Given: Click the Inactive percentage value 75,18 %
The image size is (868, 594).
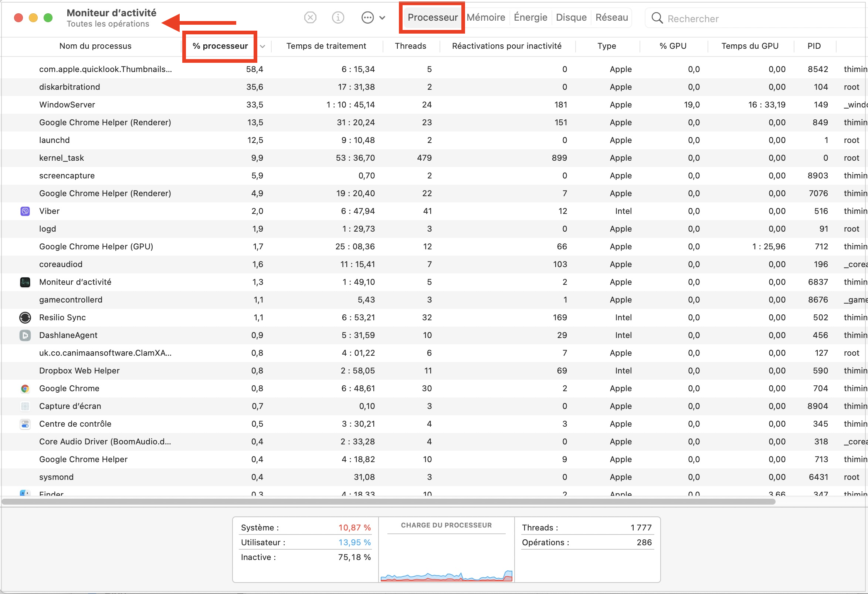Looking at the screenshot, I should 355,557.
